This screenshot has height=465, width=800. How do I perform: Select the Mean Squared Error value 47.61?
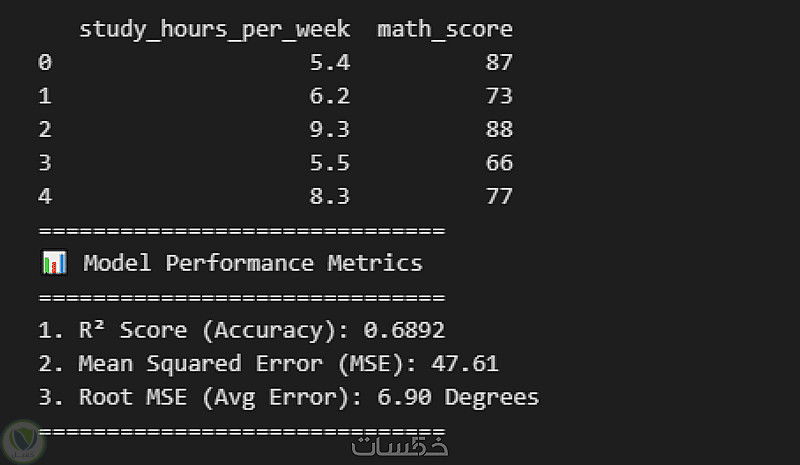(x=465, y=363)
